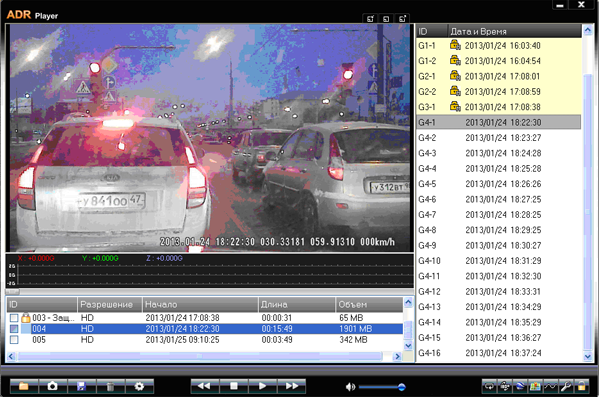Show G-sensor graph wave icon

click(x=550, y=386)
